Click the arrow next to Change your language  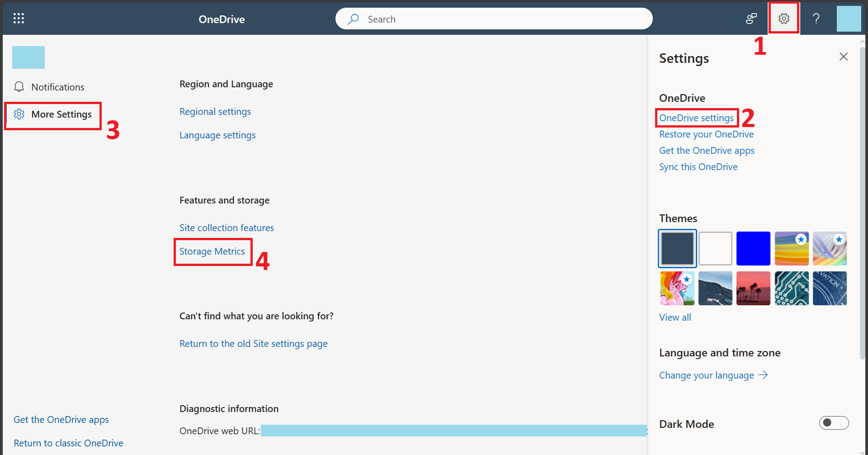coord(763,375)
